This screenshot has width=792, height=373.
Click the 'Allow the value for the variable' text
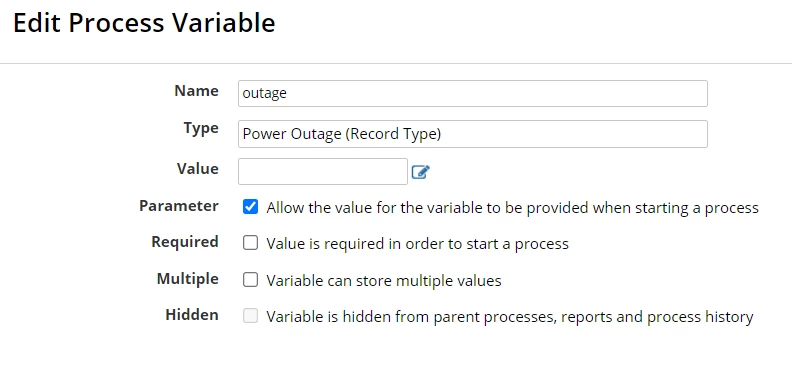pos(513,208)
